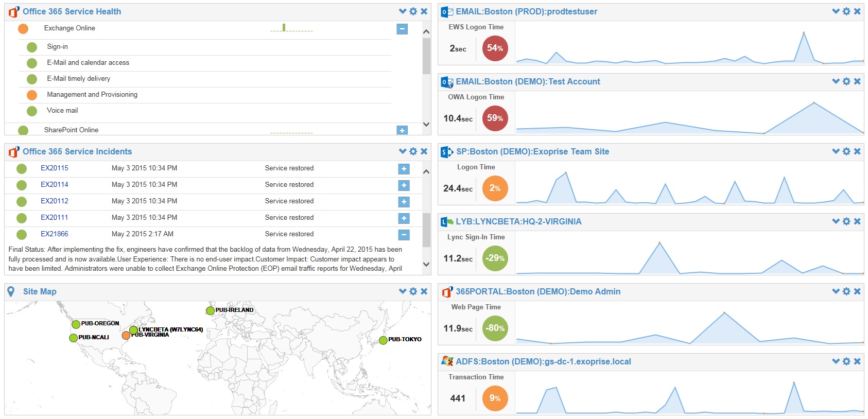
Task: Open settings gear for SP:Boston Exoprise Team Site
Action: click(846, 151)
